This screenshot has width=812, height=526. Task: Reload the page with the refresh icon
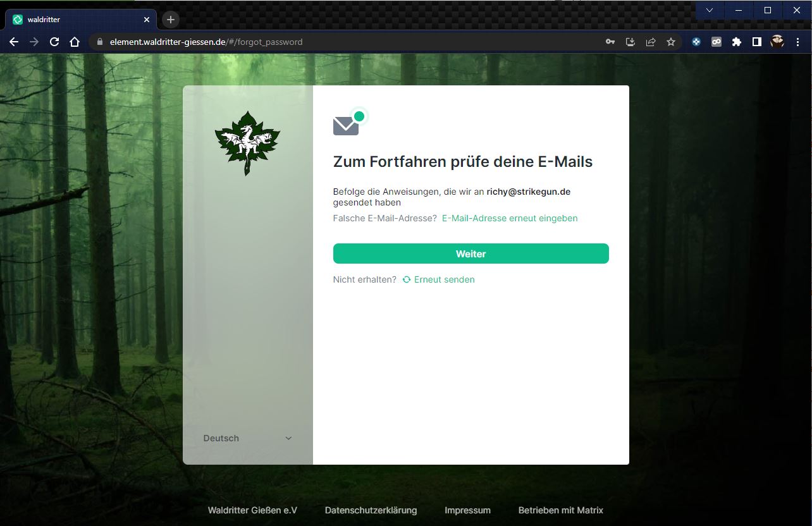(x=54, y=42)
